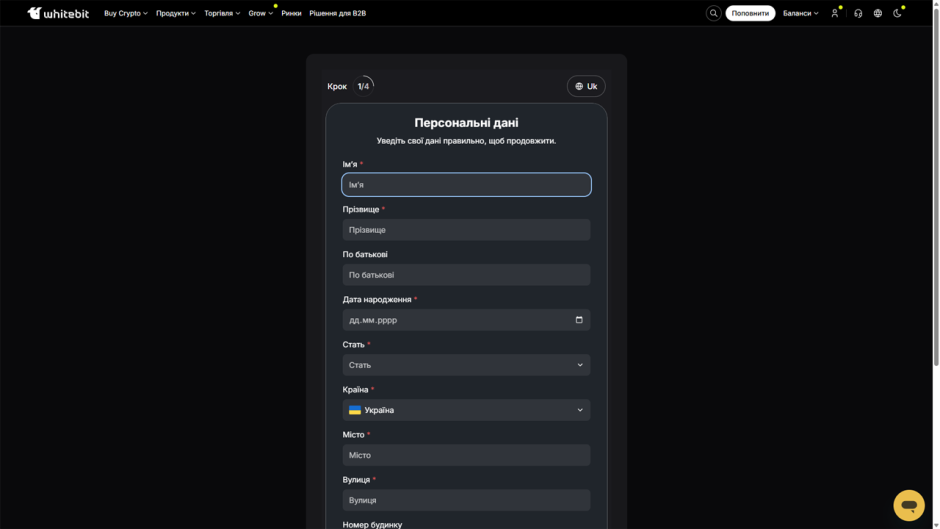The height and width of the screenshot is (529, 940).
Task: Open the user profile icon
Action: pyautogui.click(x=834, y=13)
